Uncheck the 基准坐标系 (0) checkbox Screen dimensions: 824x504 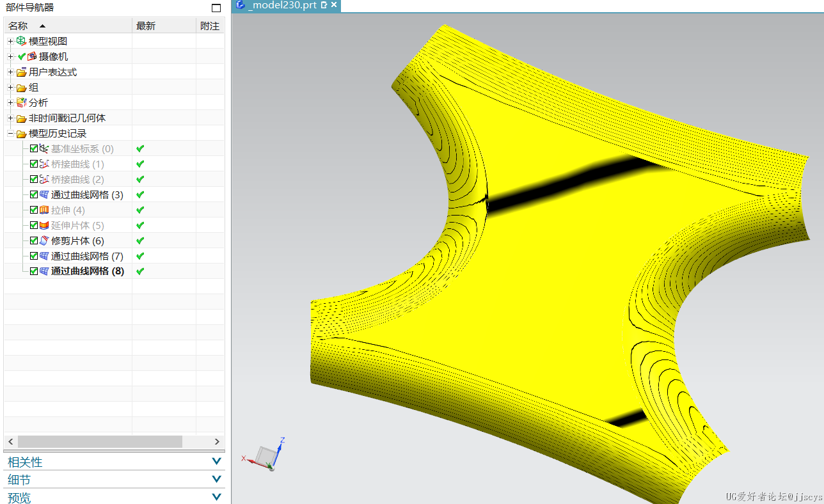(x=34, y=148)
